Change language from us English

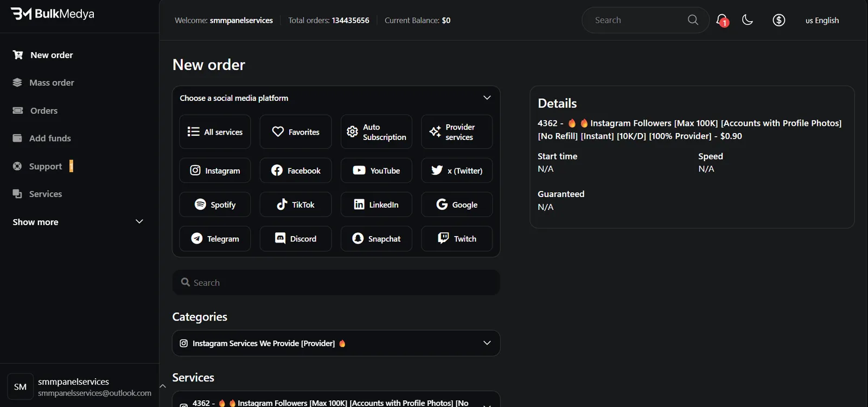(822, 21)
